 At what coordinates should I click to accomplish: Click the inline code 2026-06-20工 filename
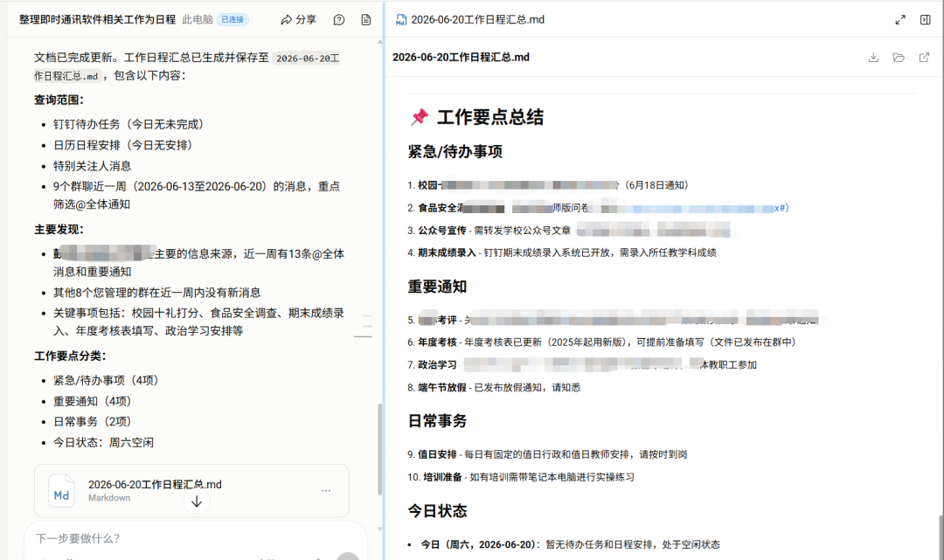[308, 59]
